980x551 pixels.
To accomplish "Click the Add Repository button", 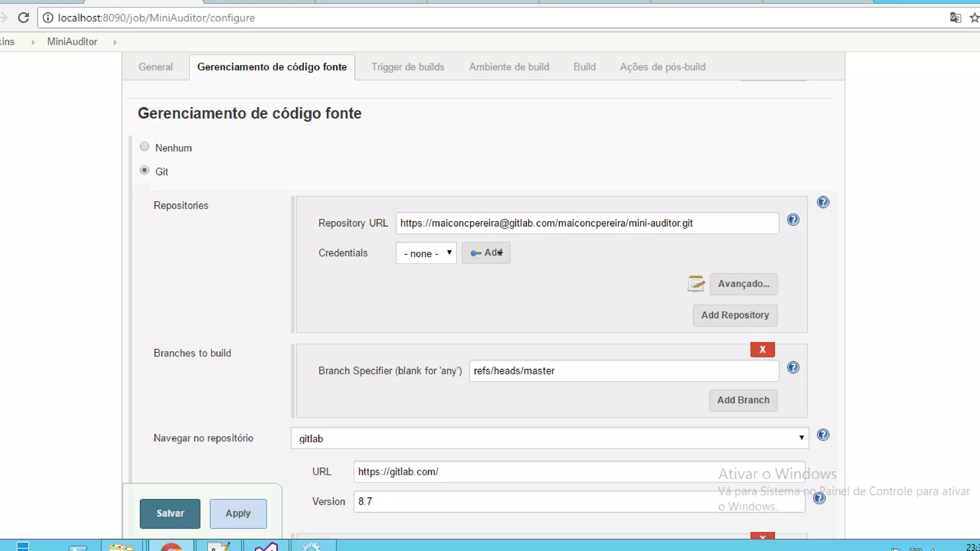I will click(735, 315).
